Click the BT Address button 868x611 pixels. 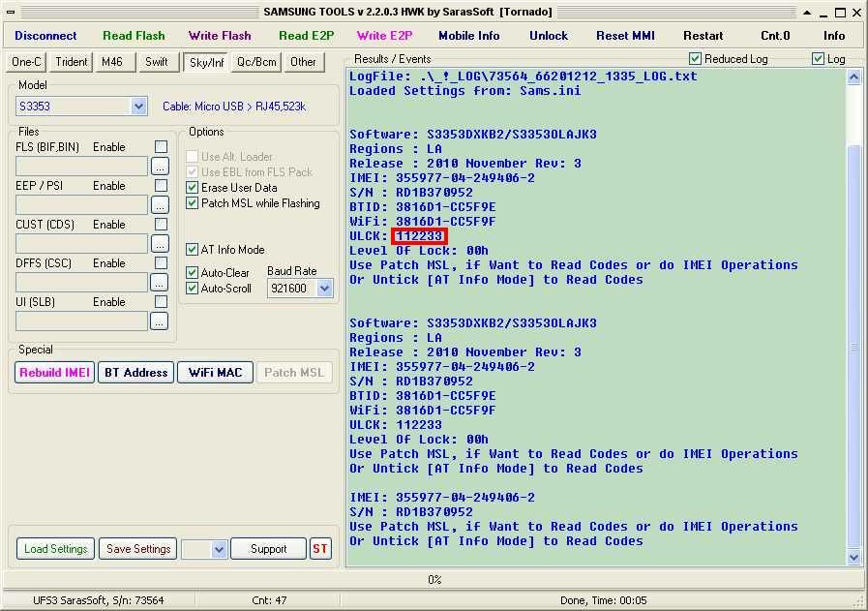(x=135, y=372)
